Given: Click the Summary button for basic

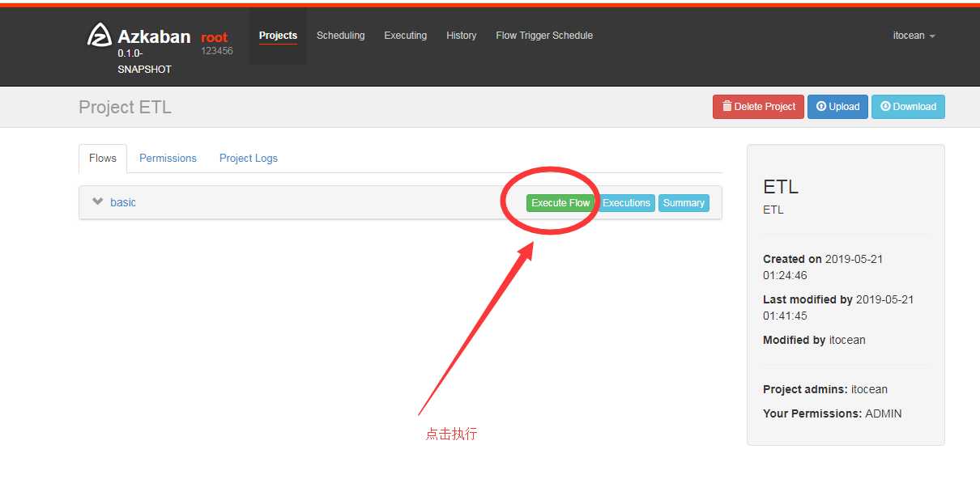Looking at the screenshot, I should pyautogui.click(x=684, y=203).
